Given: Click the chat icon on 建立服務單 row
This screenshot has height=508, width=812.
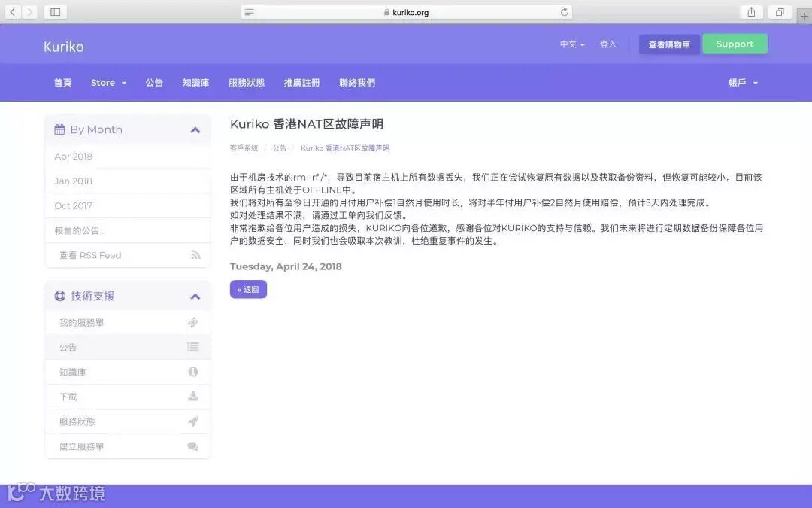Looking at the screenshot, I should (193, 446).
